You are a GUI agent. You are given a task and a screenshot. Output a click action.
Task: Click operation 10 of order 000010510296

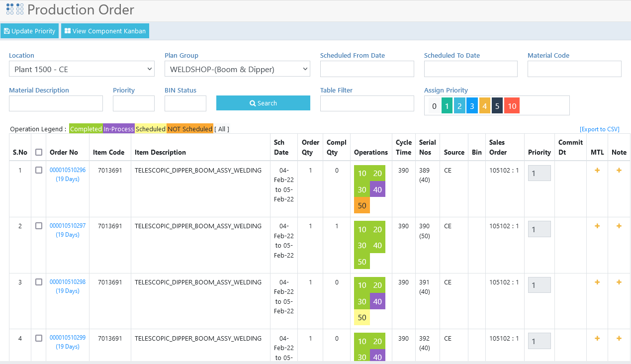pos(362,173)
